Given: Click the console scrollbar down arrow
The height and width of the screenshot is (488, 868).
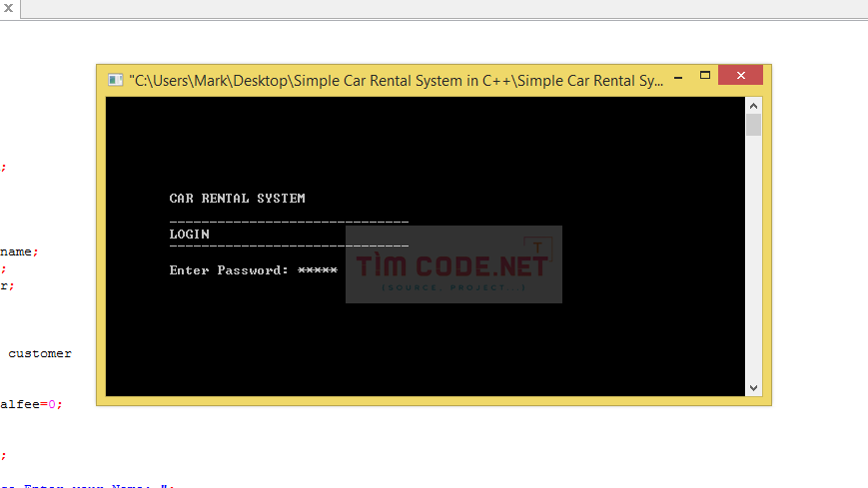Looking at the screenshot, I should point(753,388).
